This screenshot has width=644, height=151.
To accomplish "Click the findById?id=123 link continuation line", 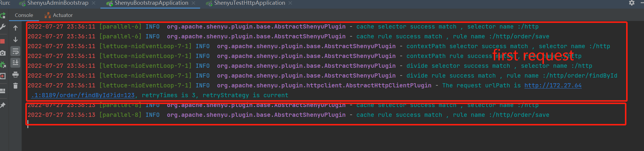I will click(83, 95).
